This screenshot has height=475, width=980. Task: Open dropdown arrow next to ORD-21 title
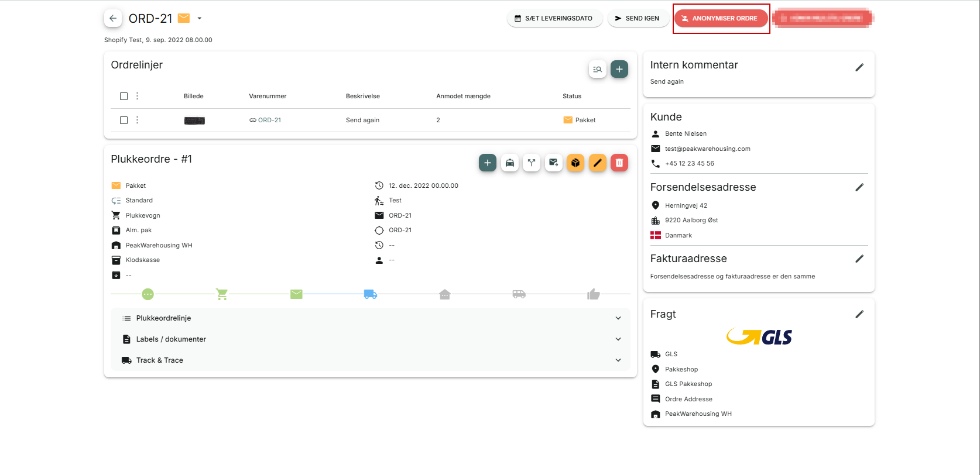click(x=200, y=18)
